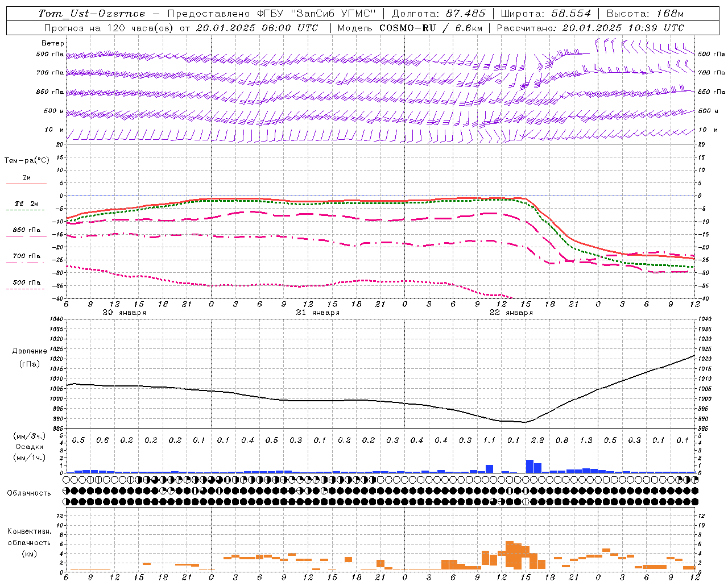This screenshot has width=728, height=582.
Task: Click the Облачность cloud cover label
Action: (28, 493)
